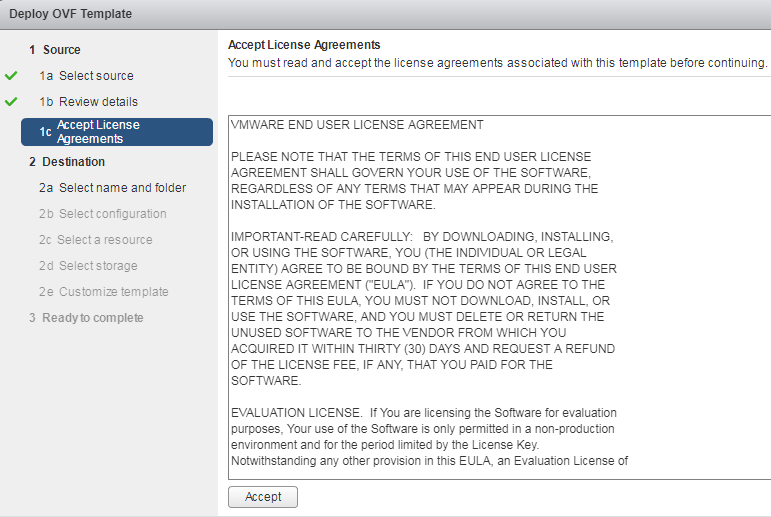
Task: Click the green checkmark beside Review details
Action: [x=11, y=102]
